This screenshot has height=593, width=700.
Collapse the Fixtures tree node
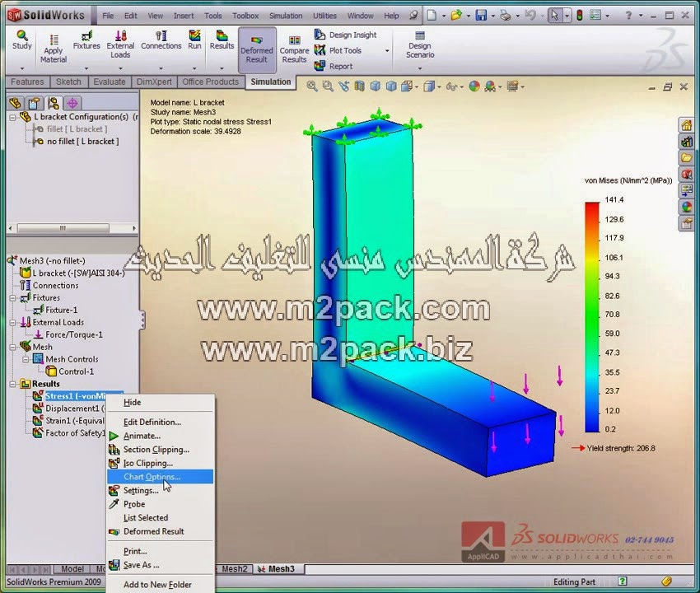pos(13,298)
